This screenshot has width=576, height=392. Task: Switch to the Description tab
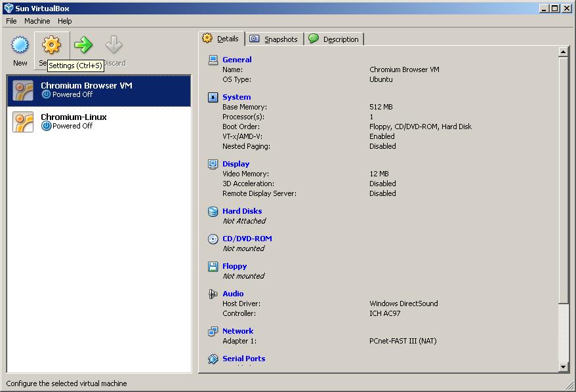pyautogui.click(x=334, y=39)
